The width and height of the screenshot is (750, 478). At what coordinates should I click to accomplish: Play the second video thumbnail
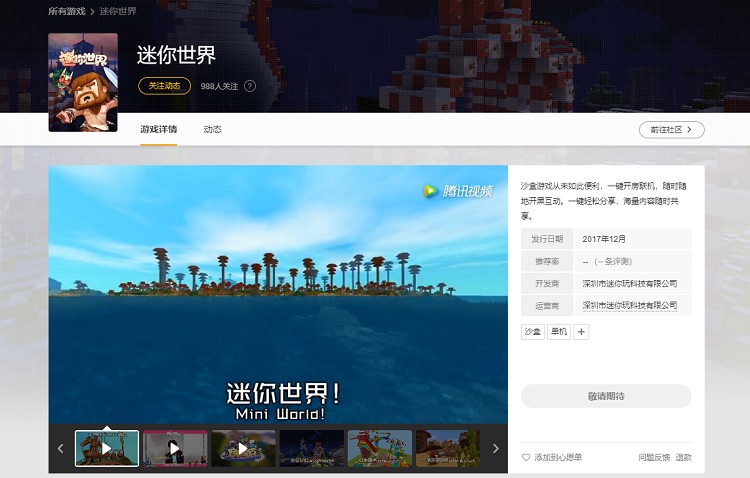[175, 448]
